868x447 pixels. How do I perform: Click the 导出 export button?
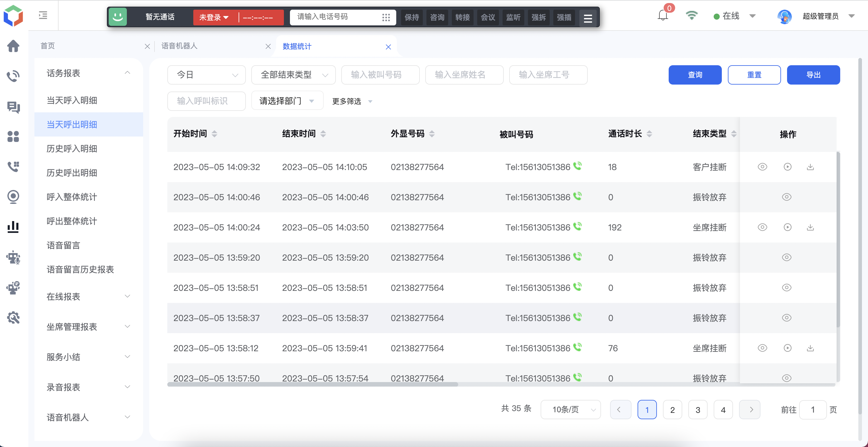click(813, 75)
